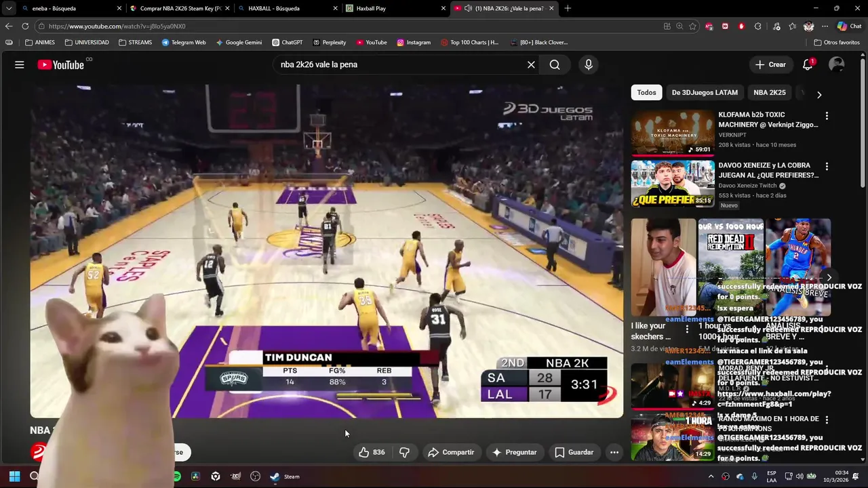Open the Crear dropdown button
This screenshot has width=868, height=488.
pos(770,64)
